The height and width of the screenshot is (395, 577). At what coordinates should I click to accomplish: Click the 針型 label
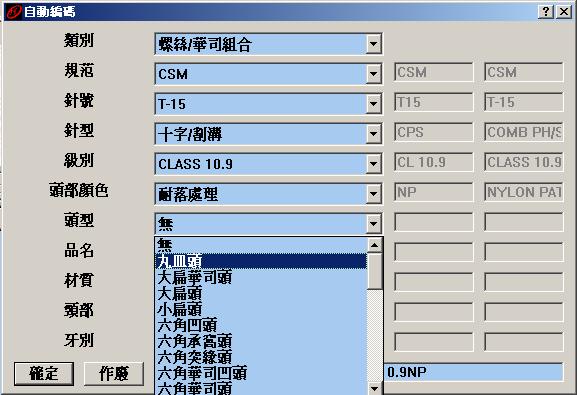pos(79,130)
